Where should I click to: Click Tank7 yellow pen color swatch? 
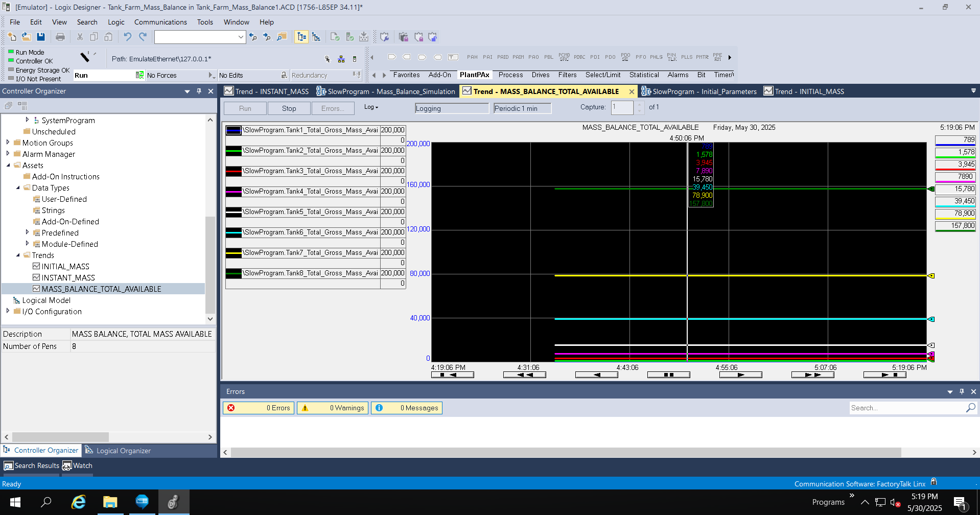[234, 253]
